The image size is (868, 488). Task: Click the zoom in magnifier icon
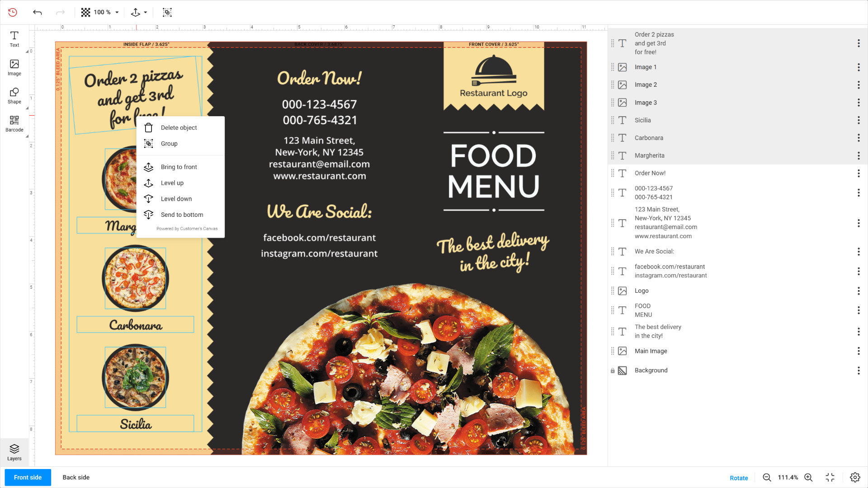pyautogui.click(x=808, y=478)
